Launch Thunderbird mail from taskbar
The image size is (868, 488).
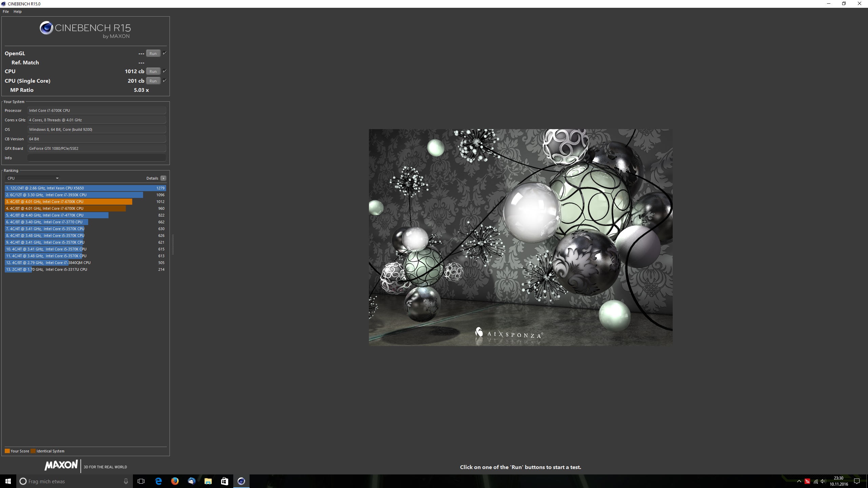191,481
